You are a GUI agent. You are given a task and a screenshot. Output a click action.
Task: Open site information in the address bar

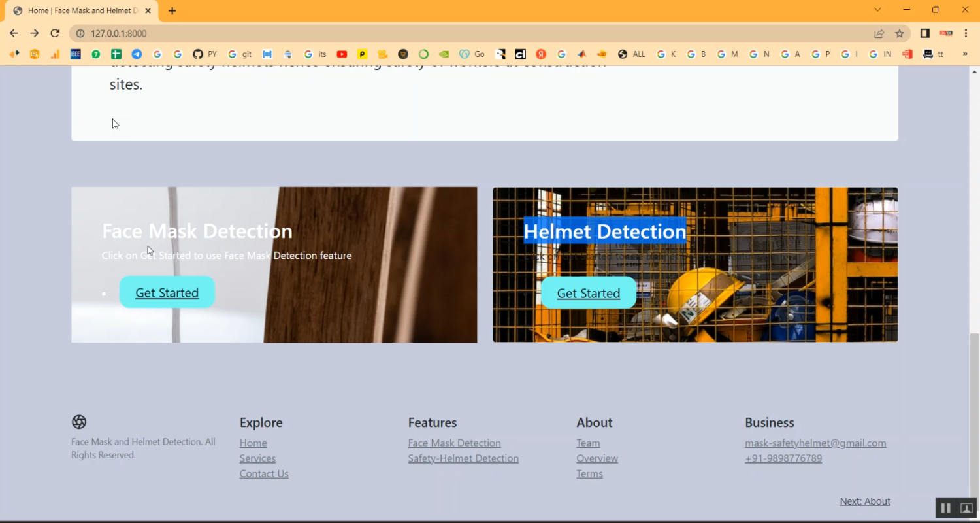(x=79, y=33)
